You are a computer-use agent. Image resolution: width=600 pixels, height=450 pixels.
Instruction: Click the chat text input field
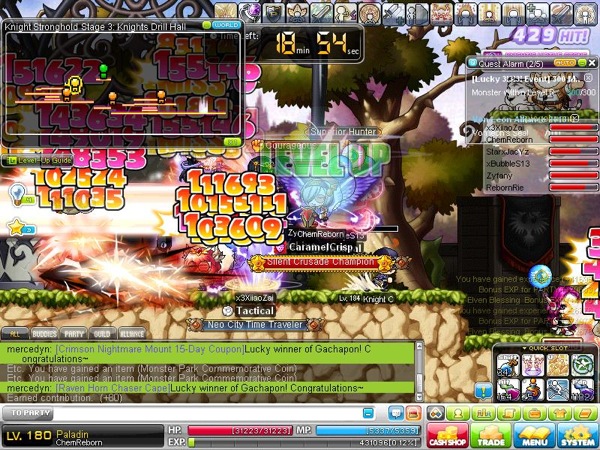[x=209, y=413]
